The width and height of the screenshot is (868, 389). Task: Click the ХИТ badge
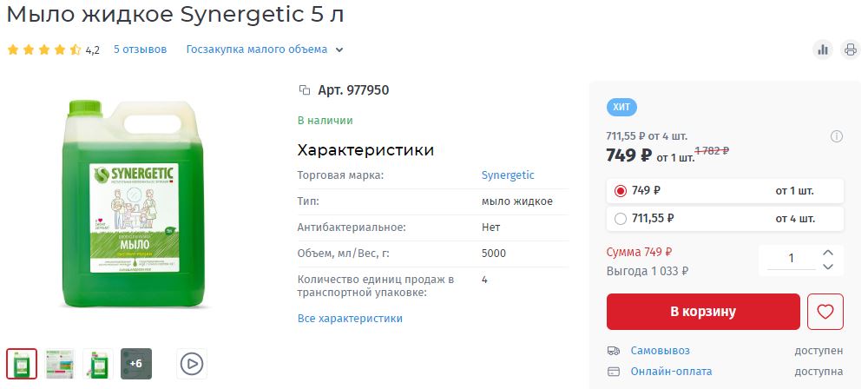621,108
